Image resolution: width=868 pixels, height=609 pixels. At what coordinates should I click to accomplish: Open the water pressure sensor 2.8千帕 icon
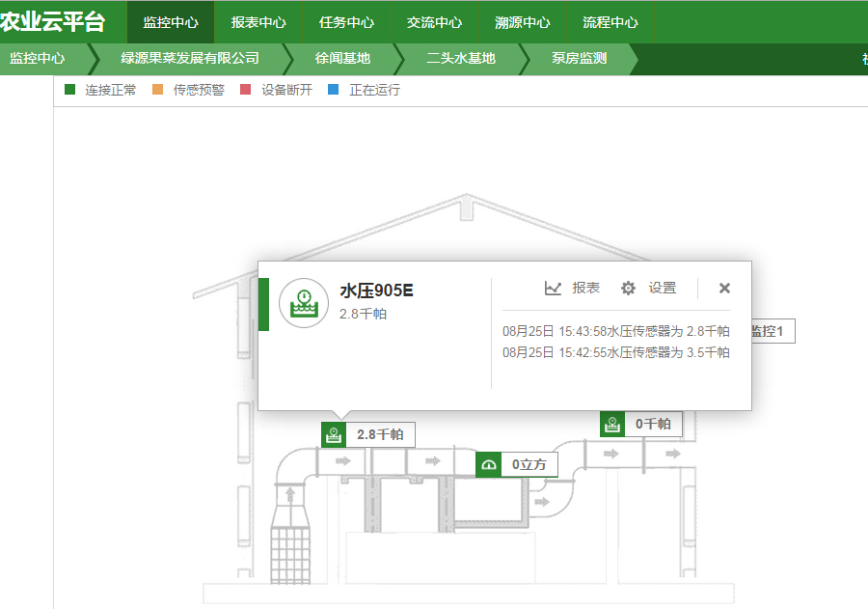(x=334, y=434)
